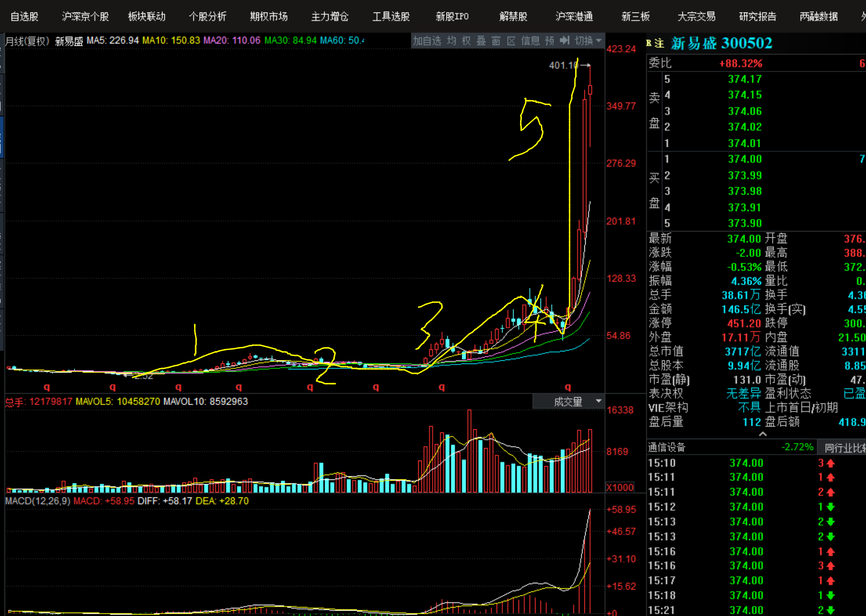Click the 窗 window button in chart toolbar
This screenshot has height=616, width=866.
[496, 41]
